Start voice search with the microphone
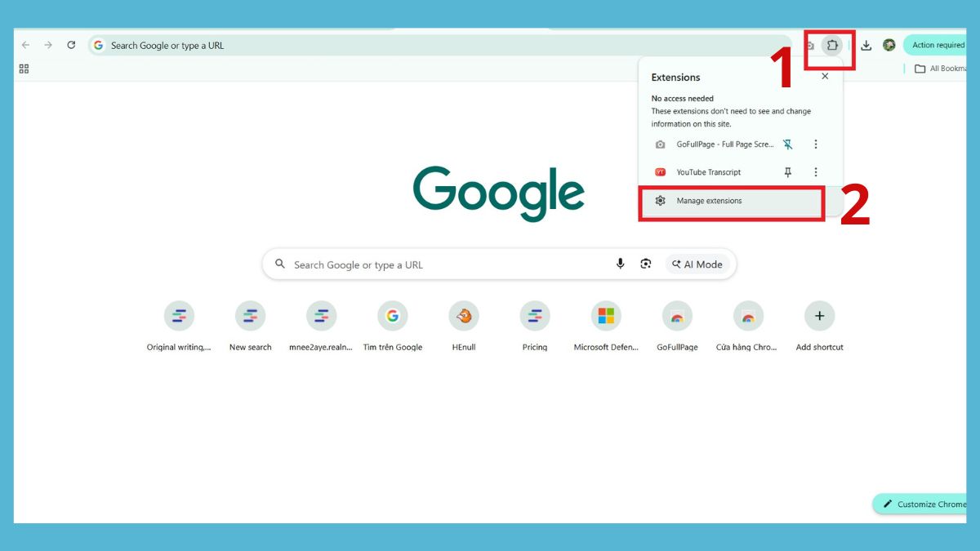Image resolution: width=980 pixels, height=551 pixels. click(620, 264)
